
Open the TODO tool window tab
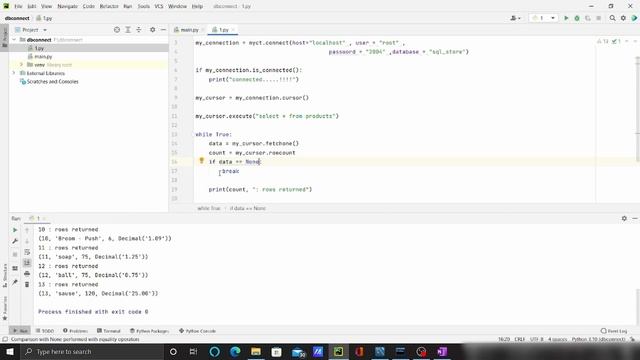[45, 331]
